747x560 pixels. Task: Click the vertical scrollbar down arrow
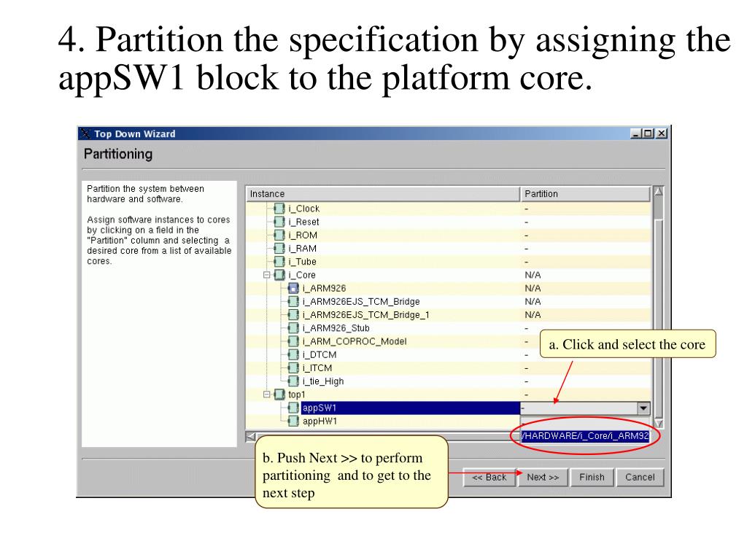659,424
